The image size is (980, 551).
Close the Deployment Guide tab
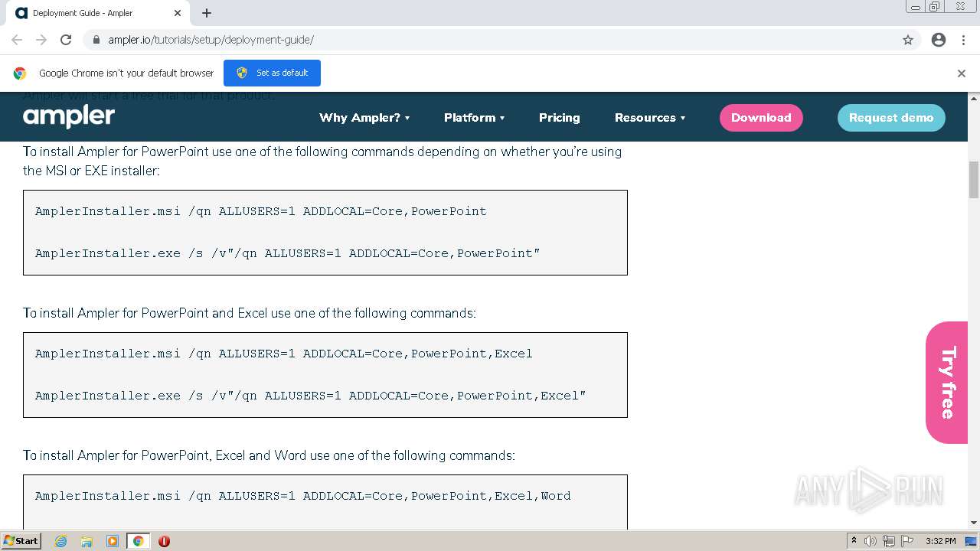click(178, 13)
